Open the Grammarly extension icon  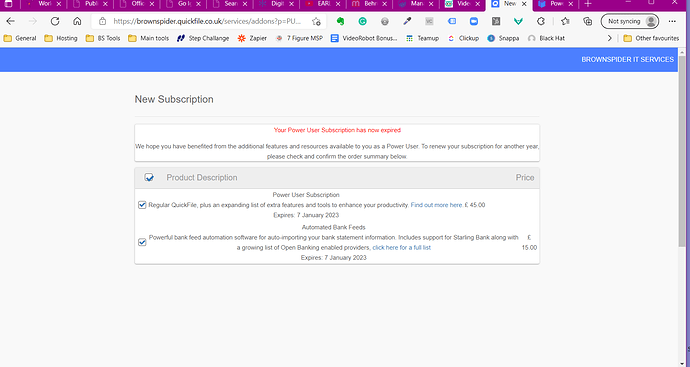(x=363, y=21)
